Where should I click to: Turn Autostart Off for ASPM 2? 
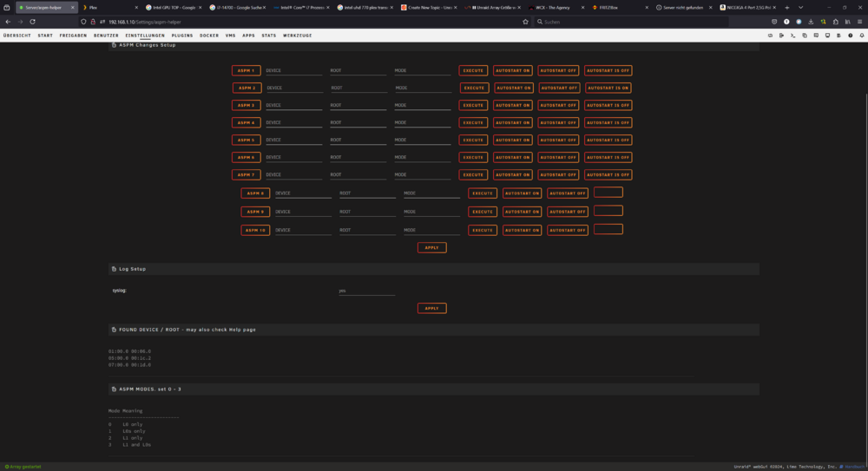click(x=559, y=88)
